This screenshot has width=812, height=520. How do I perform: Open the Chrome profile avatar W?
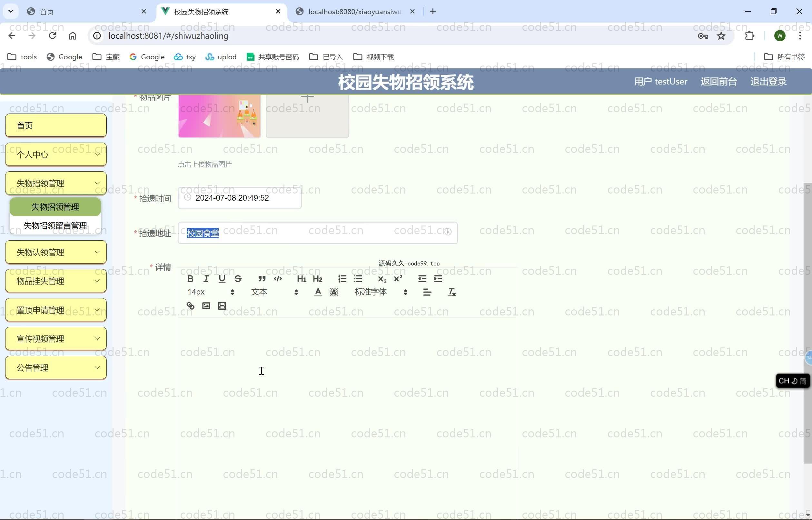[x=780, y=36]
